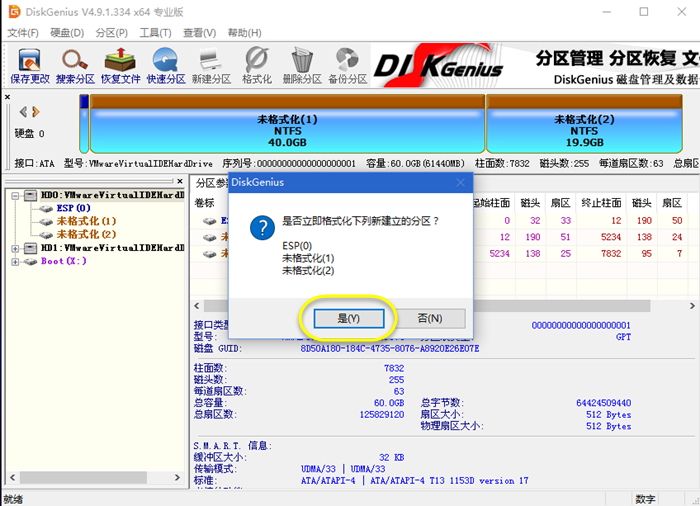700x506 pixels.
Task: Select the Boot (X:) entry in tree
Action: pos(64,261)
